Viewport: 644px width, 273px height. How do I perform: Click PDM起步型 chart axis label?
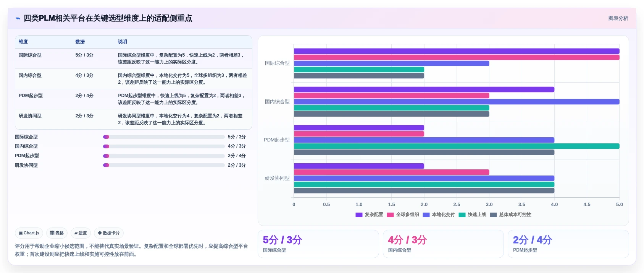click(277, 140)
